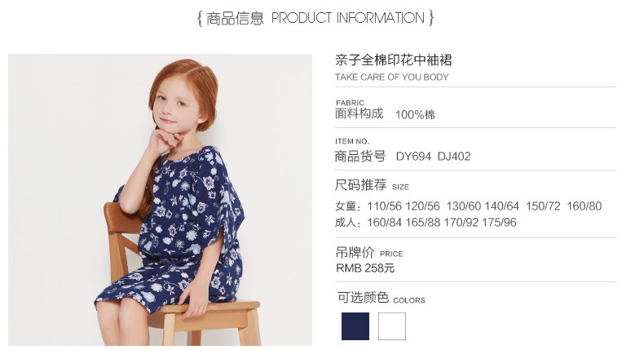
Task: Select the white color swatch
Action: 392,326
